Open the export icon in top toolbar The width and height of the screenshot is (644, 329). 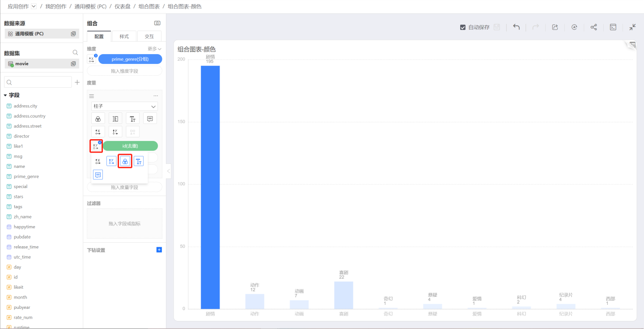pos(555,27)
